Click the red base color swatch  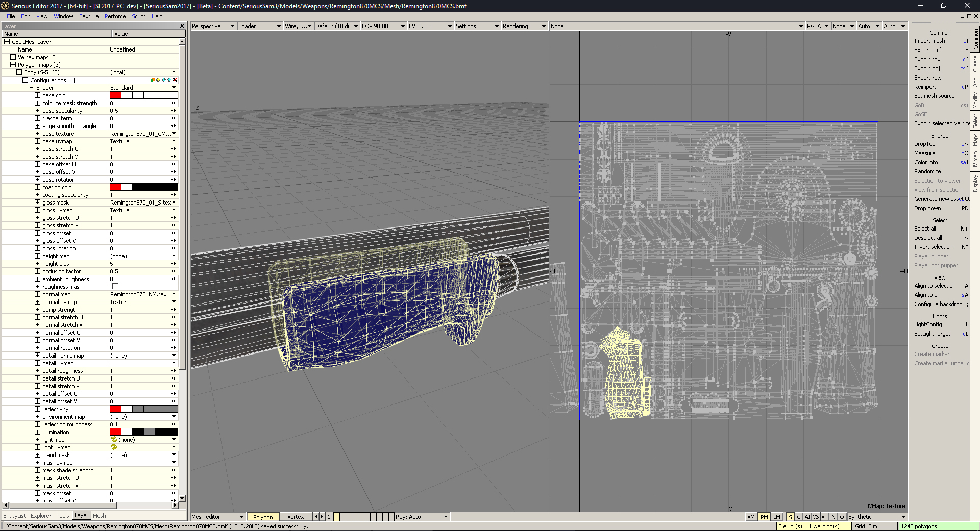click(x=115, y=95)
